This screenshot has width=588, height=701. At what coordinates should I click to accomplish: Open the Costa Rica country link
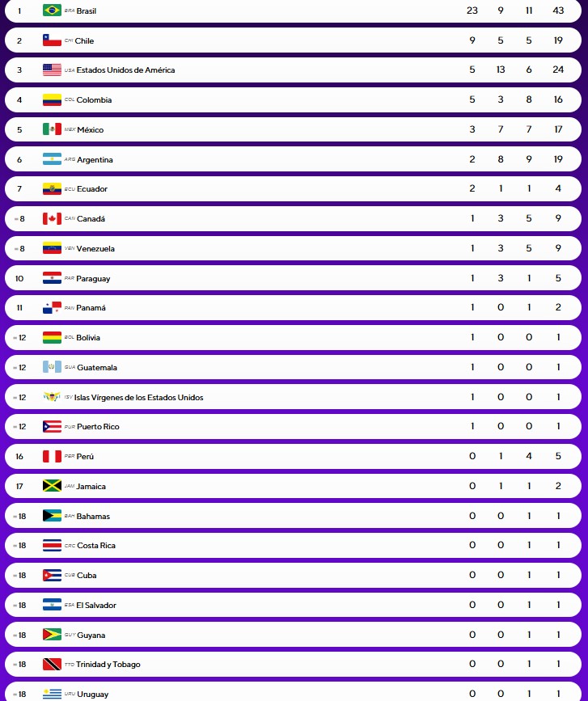point(96,546)
